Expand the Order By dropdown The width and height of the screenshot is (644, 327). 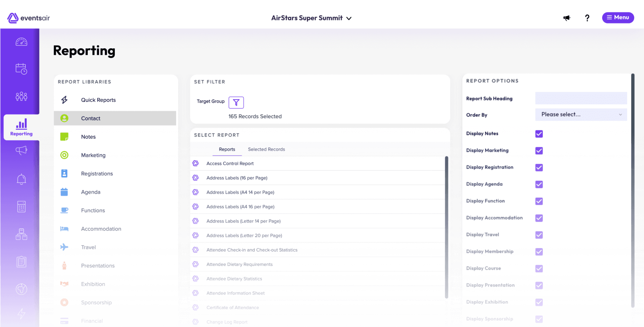[581, 115]
